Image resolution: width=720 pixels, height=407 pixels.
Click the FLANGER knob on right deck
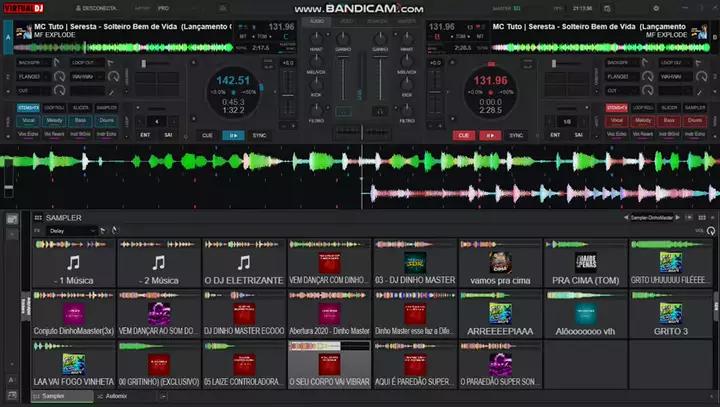point(647,77)
